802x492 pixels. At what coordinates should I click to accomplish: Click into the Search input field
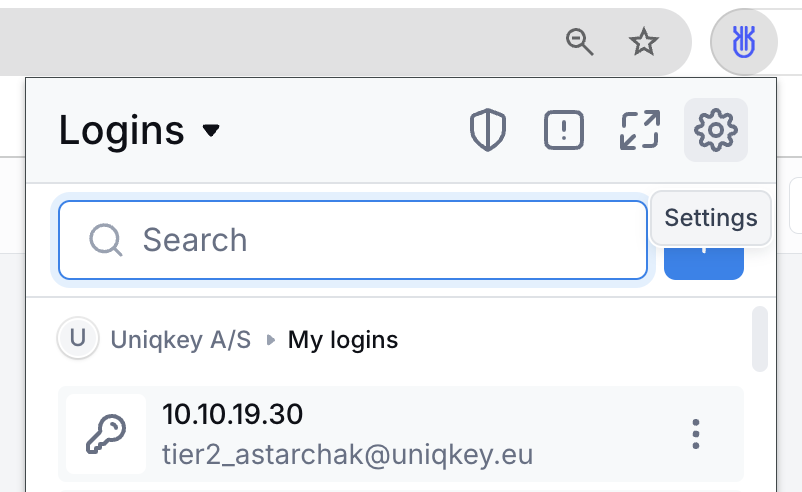pos(353,240)
